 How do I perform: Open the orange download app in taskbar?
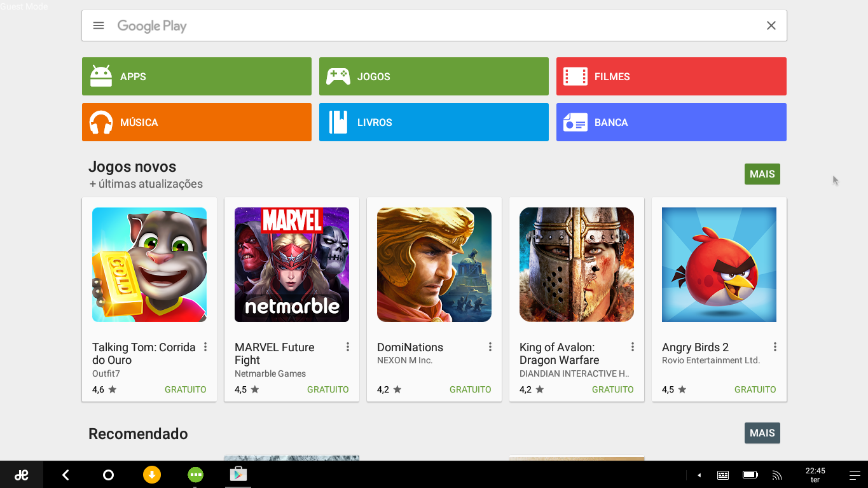pos(151,475)
